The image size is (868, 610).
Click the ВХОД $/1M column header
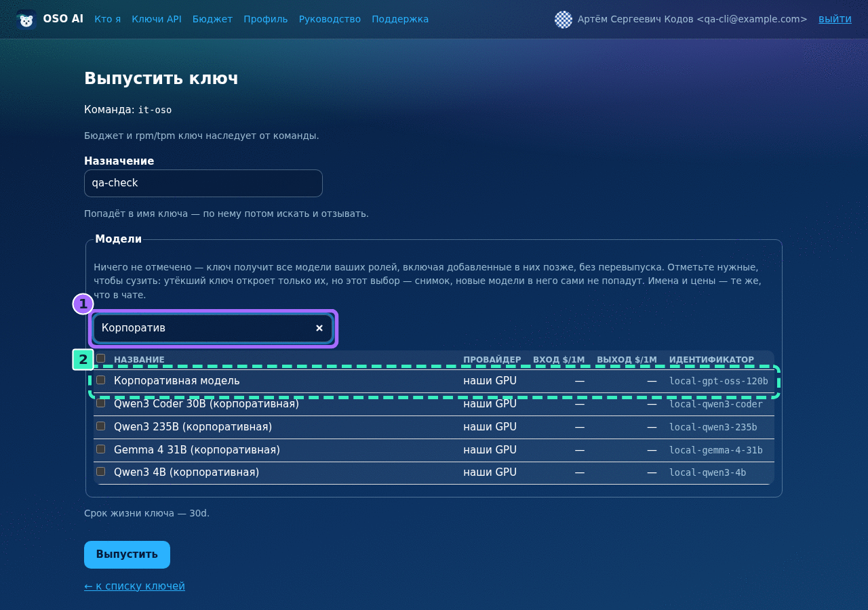[x=559, y=360]
